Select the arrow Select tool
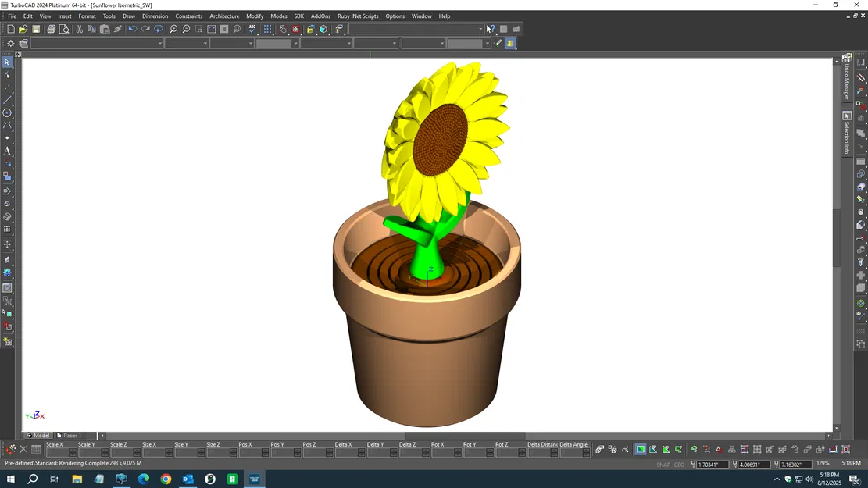 tap(7, 62)
